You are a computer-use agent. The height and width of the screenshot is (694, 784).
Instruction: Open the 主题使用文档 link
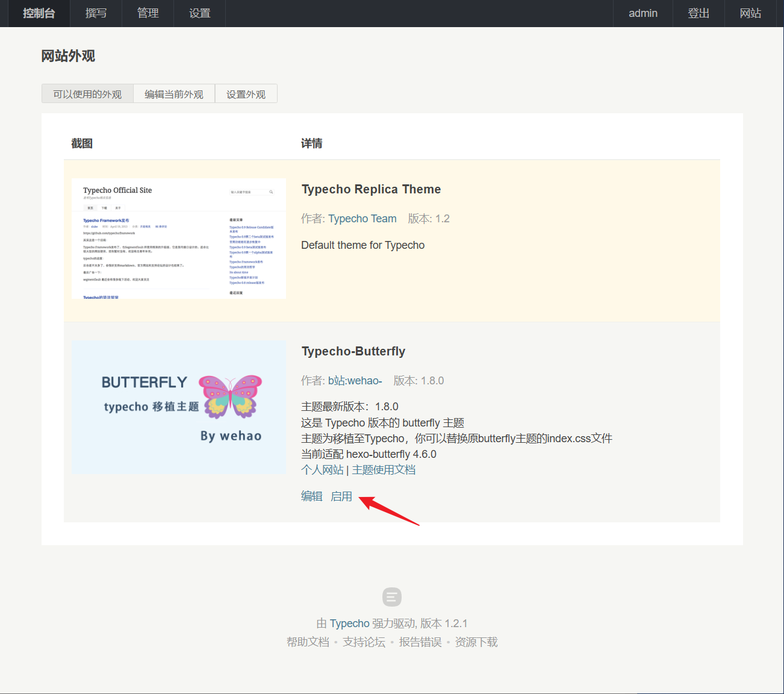pos(384,470)
